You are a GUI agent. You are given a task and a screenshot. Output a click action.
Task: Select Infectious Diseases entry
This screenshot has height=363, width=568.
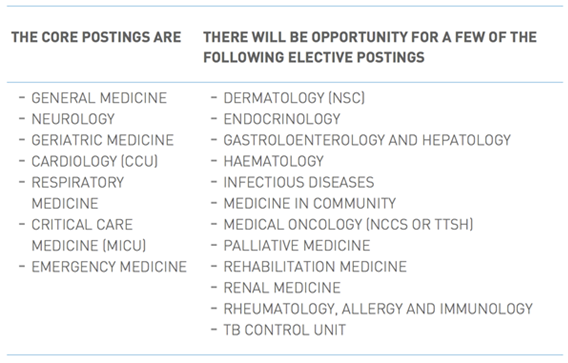click(x=299, y=182)
